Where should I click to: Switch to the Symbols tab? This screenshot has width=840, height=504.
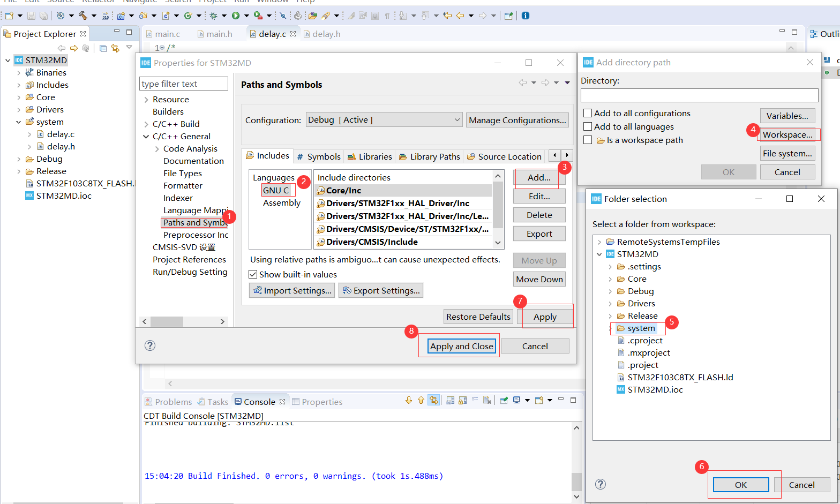coord(319,156)
